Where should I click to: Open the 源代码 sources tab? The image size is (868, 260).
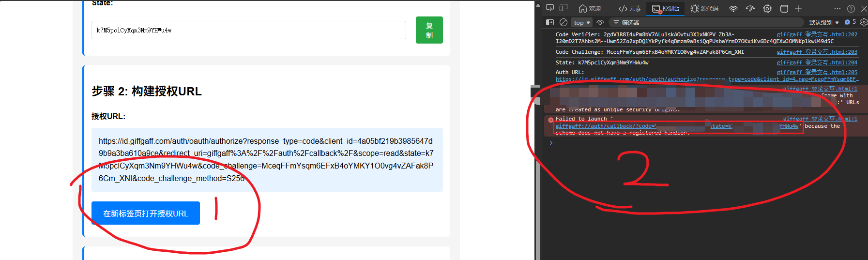pyautogui.click(x=704, y=8)
